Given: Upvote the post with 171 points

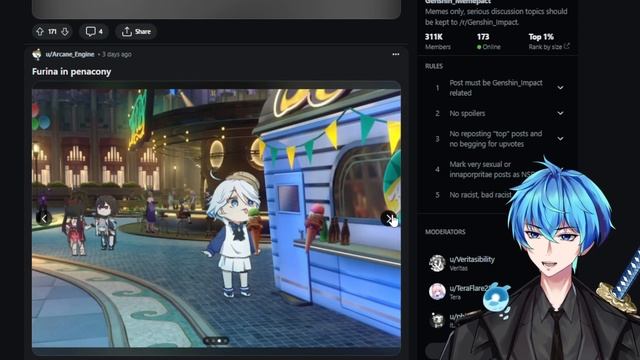Looking at the screenshot, I should [x=40, y=31].
